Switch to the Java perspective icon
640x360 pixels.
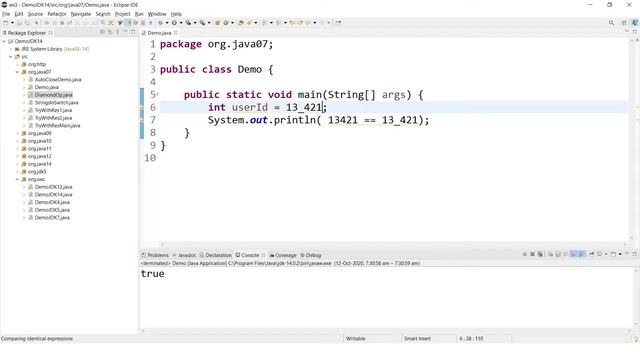[x=635, y=23]
